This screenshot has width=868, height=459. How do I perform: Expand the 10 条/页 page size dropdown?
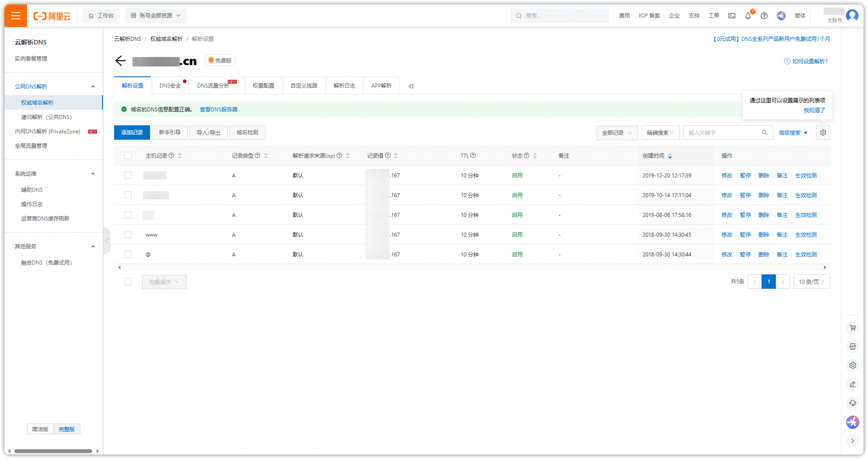[x=811, y=282]
